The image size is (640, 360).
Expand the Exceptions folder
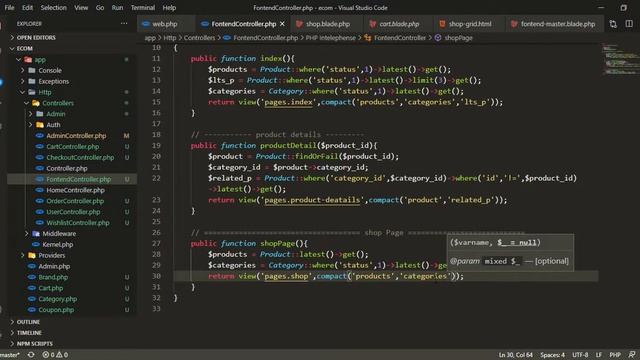[x=53, y=81]
